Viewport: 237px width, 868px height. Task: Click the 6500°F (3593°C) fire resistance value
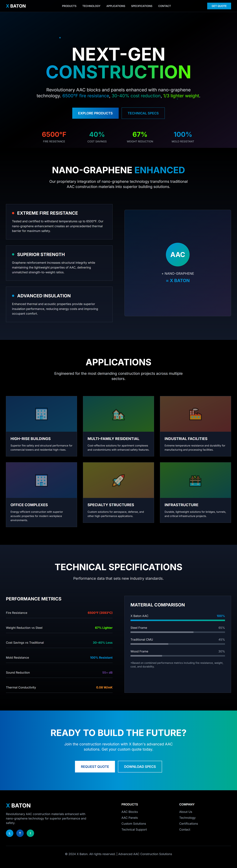tap(100, 613)
